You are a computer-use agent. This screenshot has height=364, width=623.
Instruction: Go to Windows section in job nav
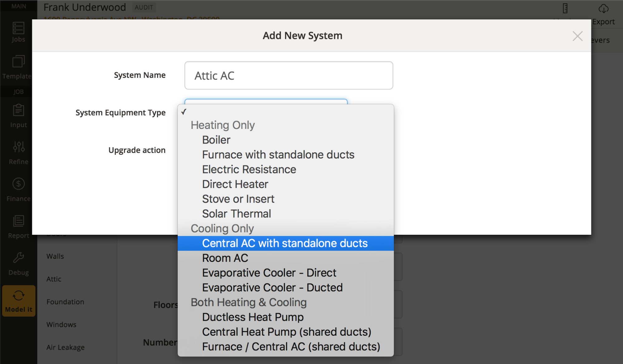[61, 324]
